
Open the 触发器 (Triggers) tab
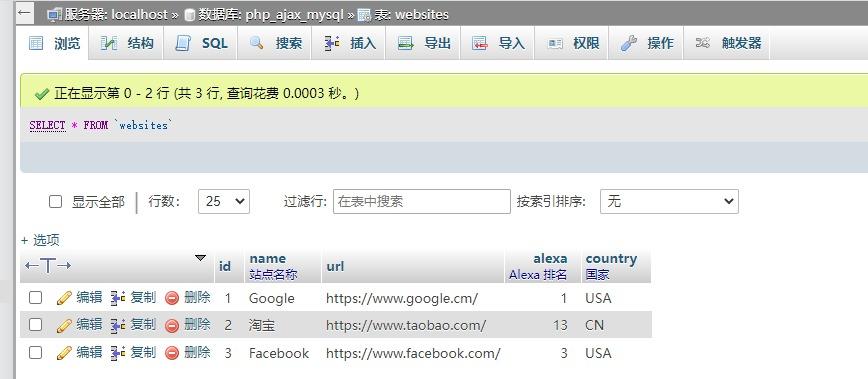(x=727, y=43)
